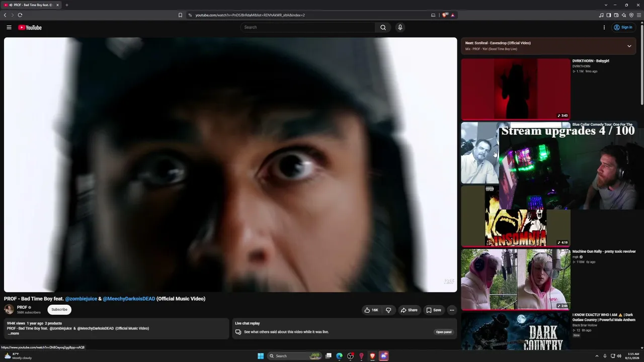Click the taskbar Search box
The image size is (644, 362).
tap(295, 356)
